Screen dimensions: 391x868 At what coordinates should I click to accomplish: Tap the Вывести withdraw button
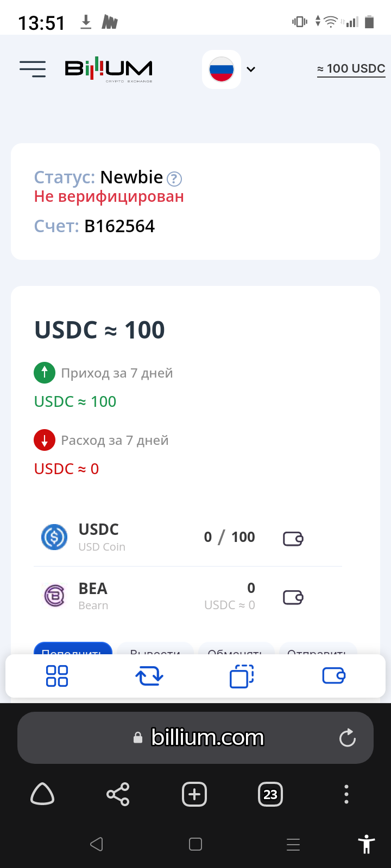coord(155,649)
